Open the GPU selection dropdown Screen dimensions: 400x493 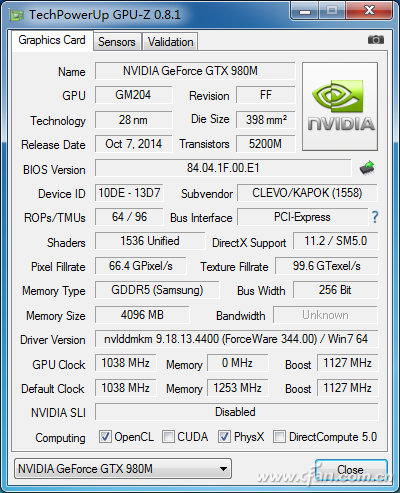coord(123,469)
